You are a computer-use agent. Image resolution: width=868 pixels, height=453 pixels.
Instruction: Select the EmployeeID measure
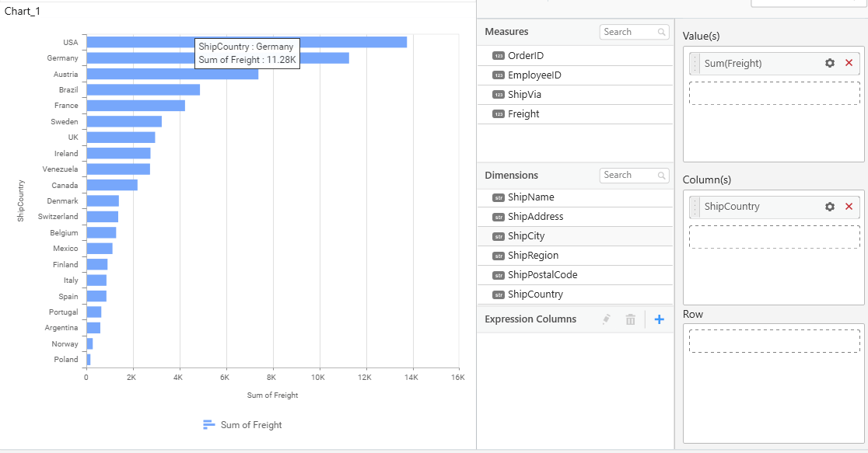pos(534,75)
